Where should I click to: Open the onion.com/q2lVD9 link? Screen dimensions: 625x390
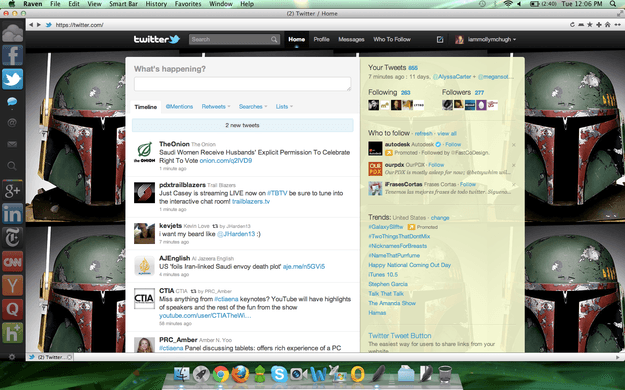[226, 161]
